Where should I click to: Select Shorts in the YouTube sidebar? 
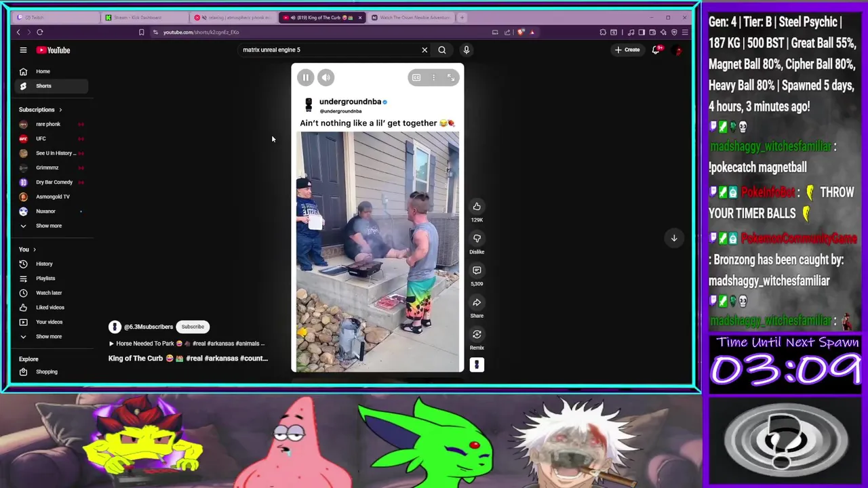(52, 86)
